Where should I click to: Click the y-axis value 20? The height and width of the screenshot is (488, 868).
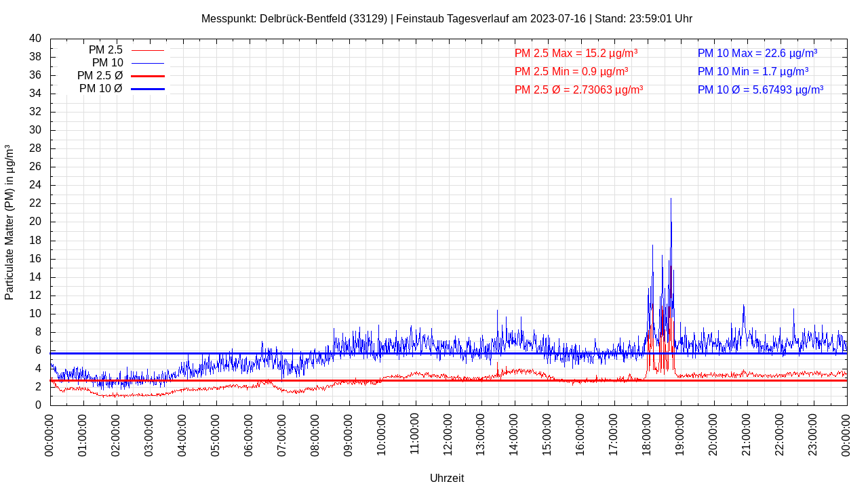coord(35,222)
